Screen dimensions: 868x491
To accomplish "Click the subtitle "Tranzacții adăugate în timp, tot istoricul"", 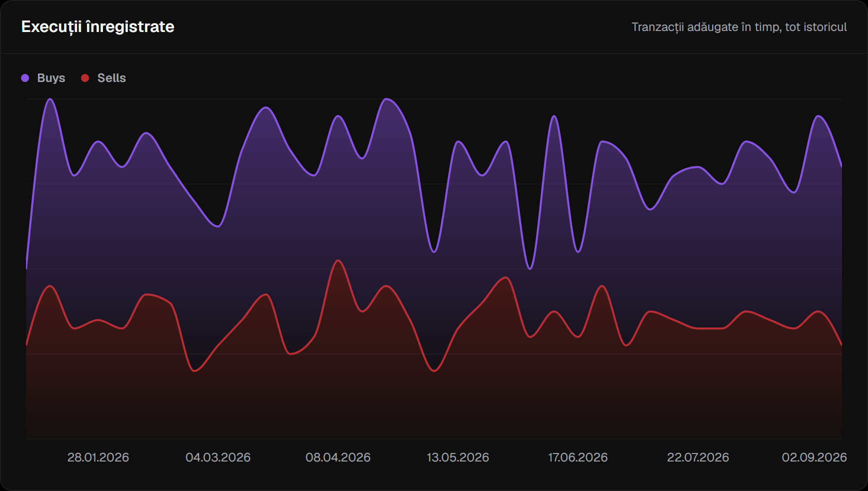I will pyautogui.click(x=739, y=27).
